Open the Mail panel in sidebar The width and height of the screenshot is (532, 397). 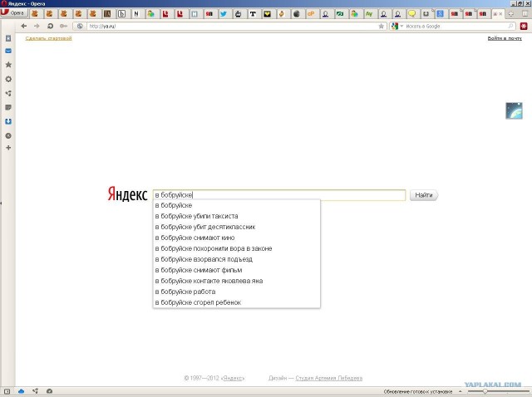[x=8, y=51]
